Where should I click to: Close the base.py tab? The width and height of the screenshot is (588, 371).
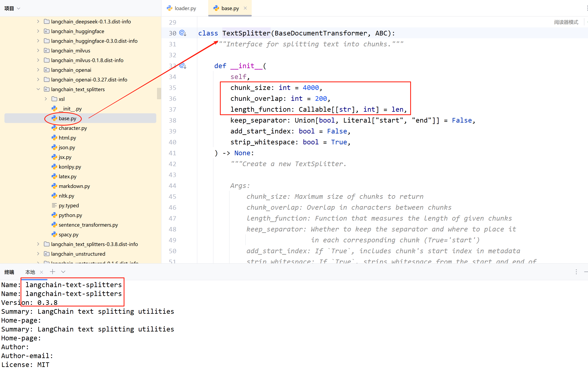(245, 8)
